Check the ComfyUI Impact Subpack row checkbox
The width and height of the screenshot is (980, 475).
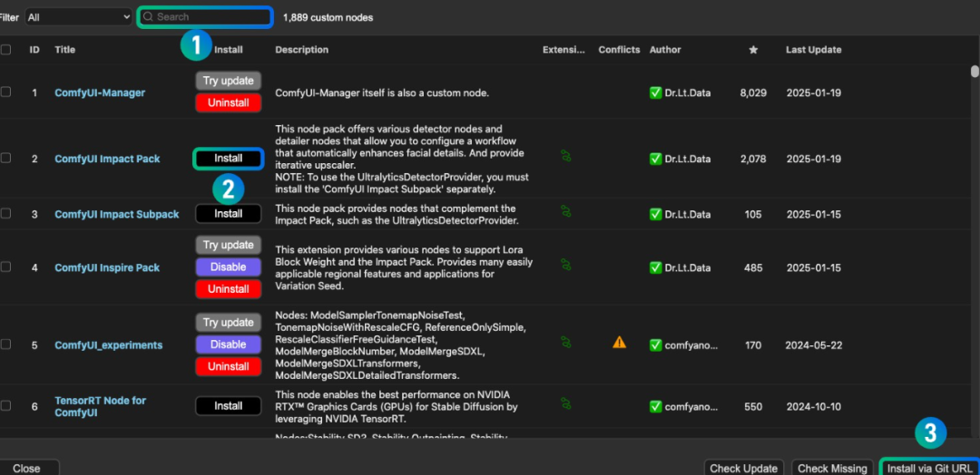point(5,213)
